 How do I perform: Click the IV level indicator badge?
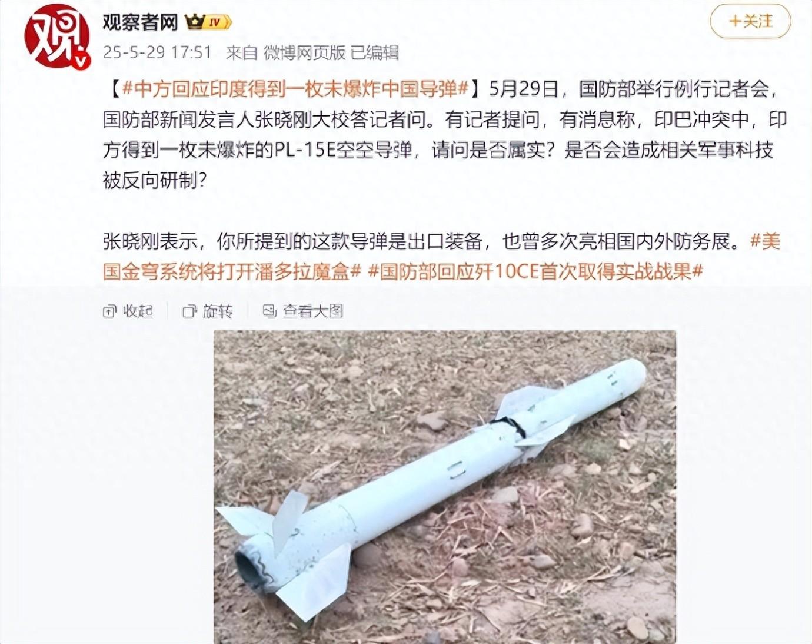217,23
